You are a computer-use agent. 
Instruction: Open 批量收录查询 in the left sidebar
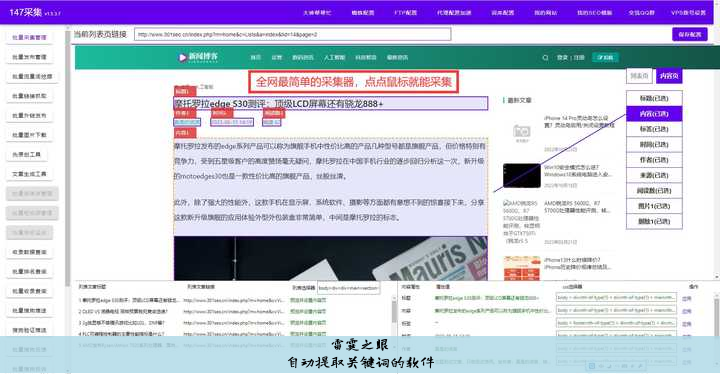(29, 291)
